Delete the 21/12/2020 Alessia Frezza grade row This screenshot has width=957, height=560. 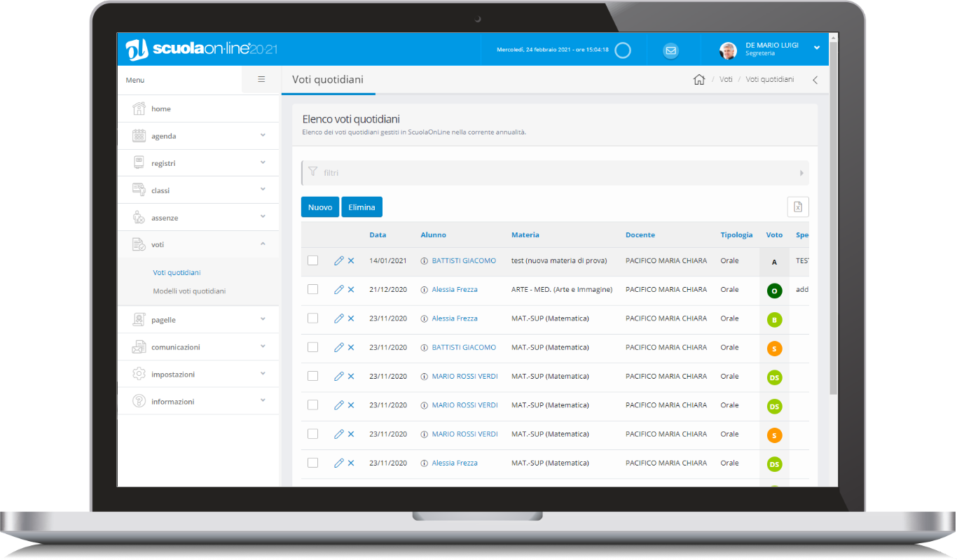point(351,290)
